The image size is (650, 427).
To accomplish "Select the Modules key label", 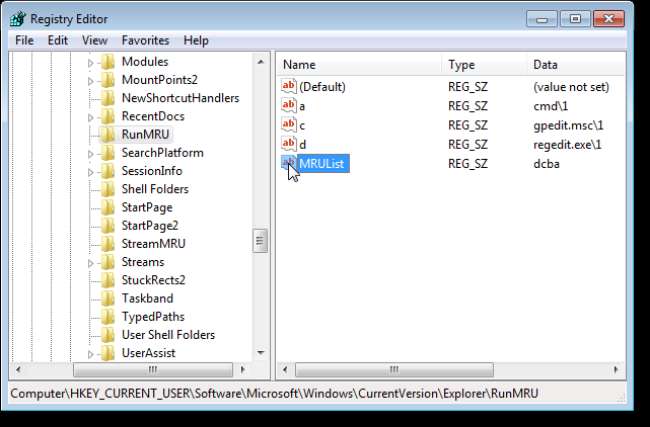I will 145,62.
